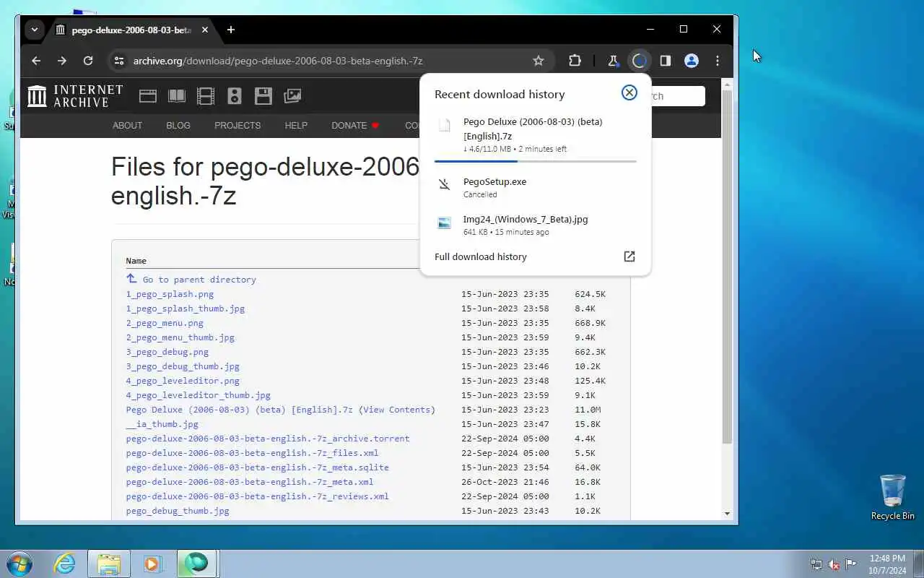The width and height of the screenshot is (924, 578).
Task: Open the HELP menu item
Action: [296, 125]
